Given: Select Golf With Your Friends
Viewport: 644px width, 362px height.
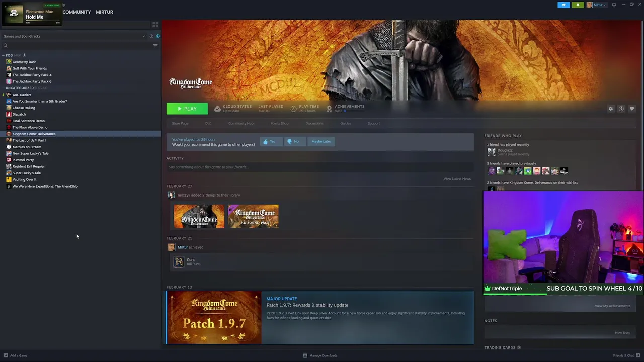Looking at the screenshot, I should (30, 68).
